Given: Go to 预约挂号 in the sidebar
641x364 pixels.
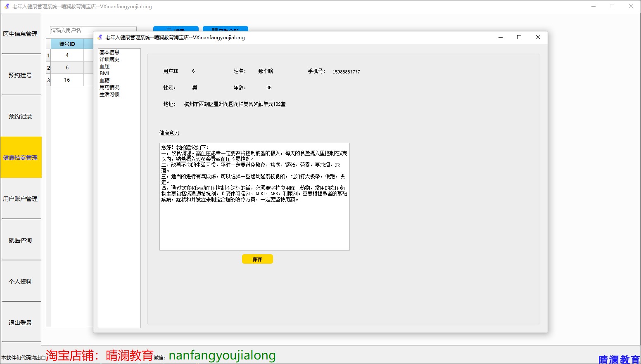Looking at the screenshot, I should [20, 75].
